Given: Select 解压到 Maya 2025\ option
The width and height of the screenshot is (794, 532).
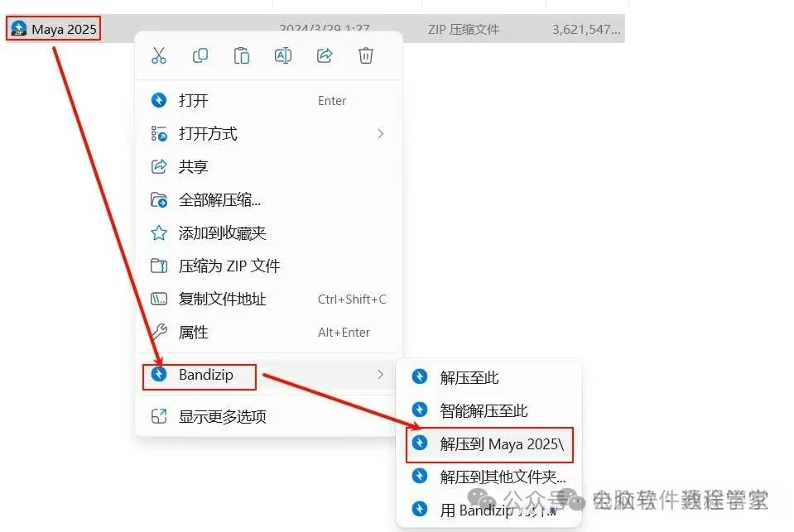Looking at the screenshot, I should pyautogui.click(x=489, y=444).
